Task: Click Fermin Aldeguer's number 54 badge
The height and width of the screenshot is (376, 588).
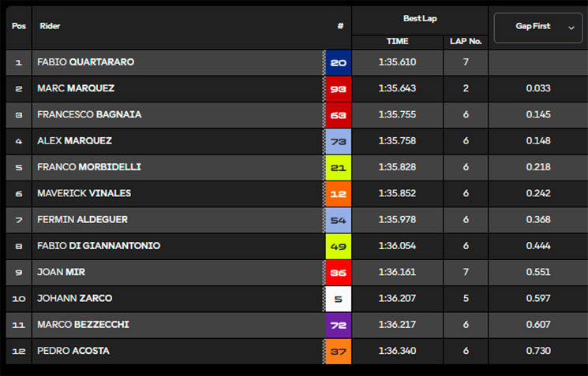Action: click(x=339, y=220)
